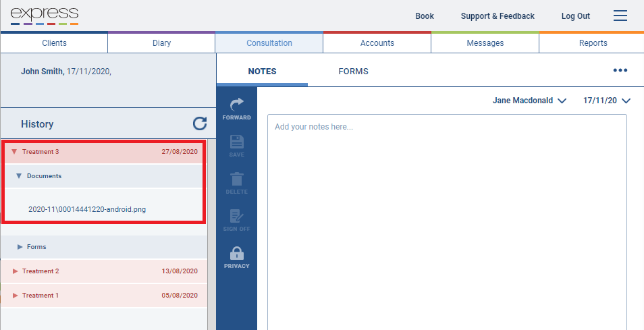Click the Save floppy disk icon
644x330 pixels.
pos(237,142)
